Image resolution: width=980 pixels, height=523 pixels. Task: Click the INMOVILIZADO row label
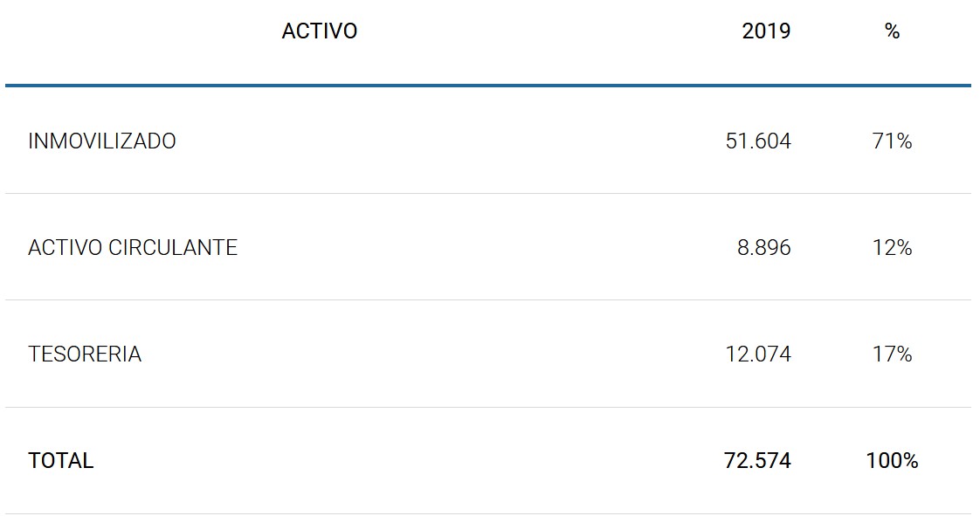[x=102, y=141]
